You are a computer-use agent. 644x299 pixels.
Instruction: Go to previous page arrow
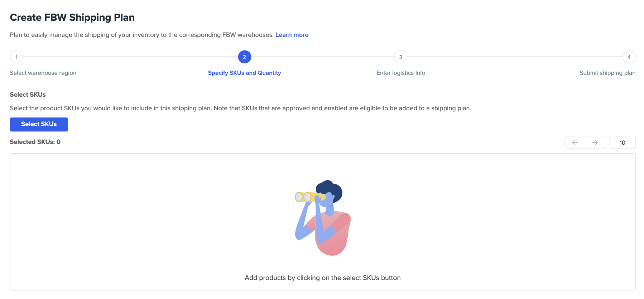click(x=575, y=143)
